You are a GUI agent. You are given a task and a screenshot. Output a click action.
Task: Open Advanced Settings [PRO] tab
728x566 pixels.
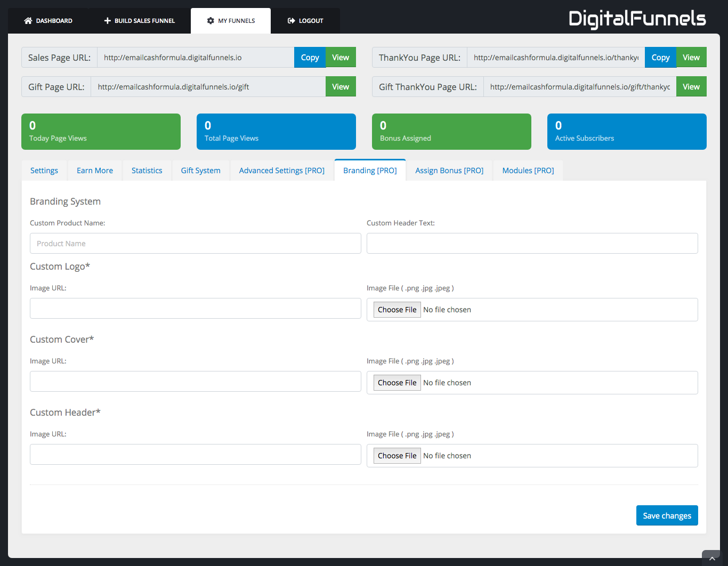pyautogui.click(x=282, y=171)
